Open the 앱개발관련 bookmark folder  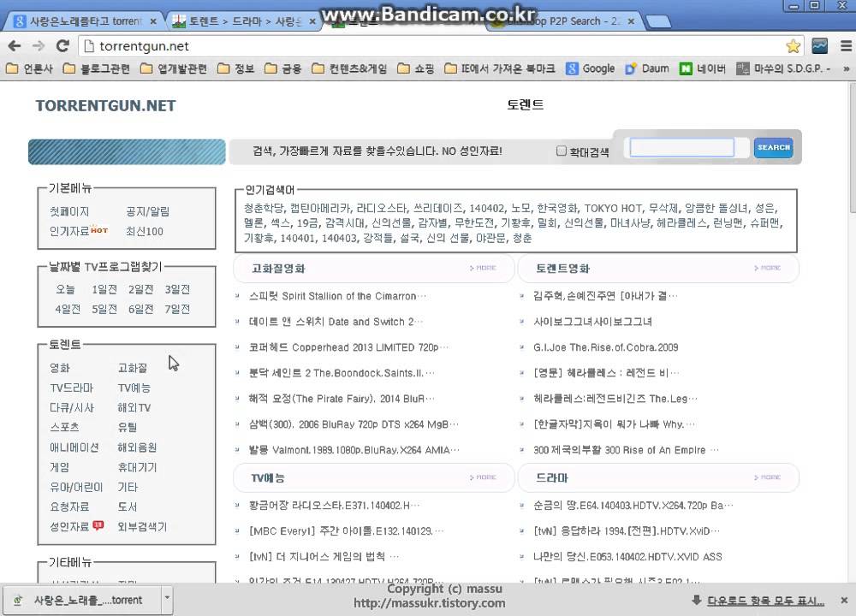pyautogui.click(x=174, y=68)
